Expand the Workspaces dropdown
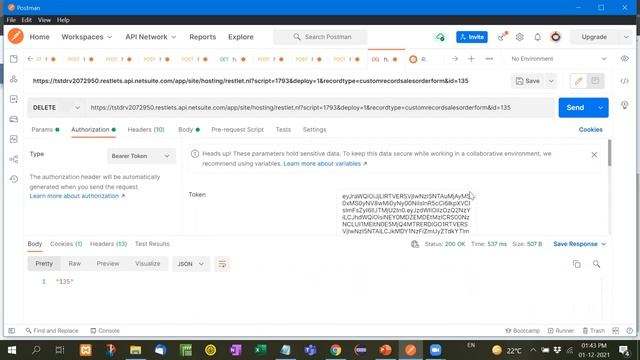The height and width of the screenshot is (360, 640). 87,37
